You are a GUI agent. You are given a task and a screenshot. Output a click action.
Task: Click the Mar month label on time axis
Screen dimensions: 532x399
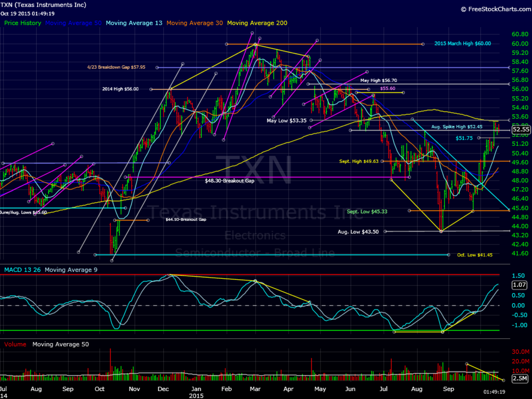[255, 388]
